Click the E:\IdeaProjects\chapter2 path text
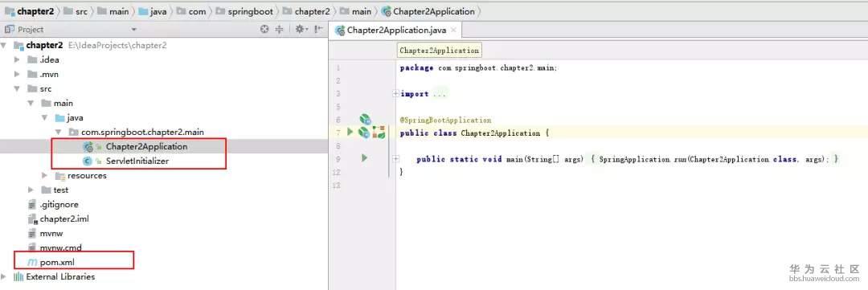This screenshot has width=868, height=290. 117,45
